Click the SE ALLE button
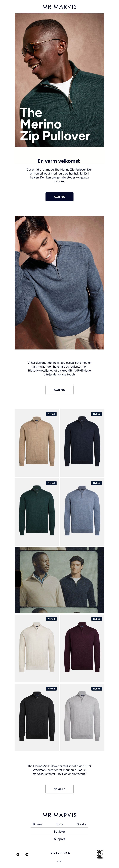Image resolution: width=119 pixels, height=868 pixels. 59,789
